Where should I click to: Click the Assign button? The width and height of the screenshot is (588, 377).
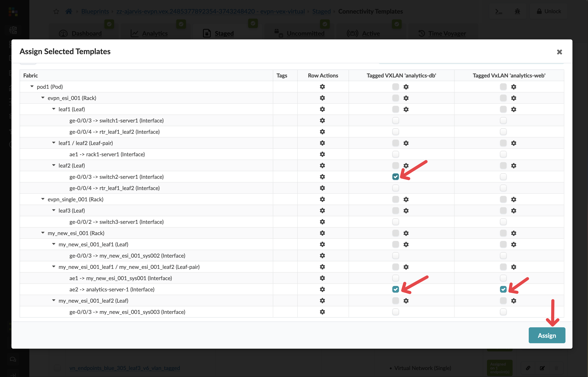click(547, 335)
